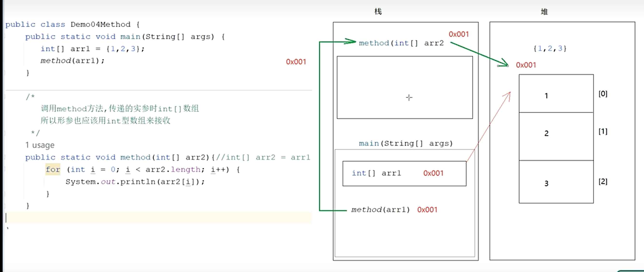This screenshot has width=644, height=272.
Task: Click the index label [1] beside the heap
Action: click(x=602, y=131)
